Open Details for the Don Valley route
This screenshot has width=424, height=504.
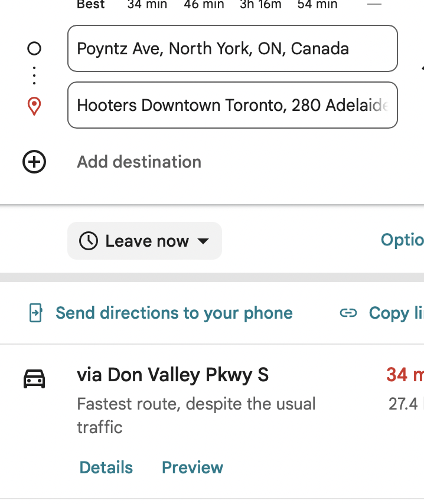click(106, 467)
